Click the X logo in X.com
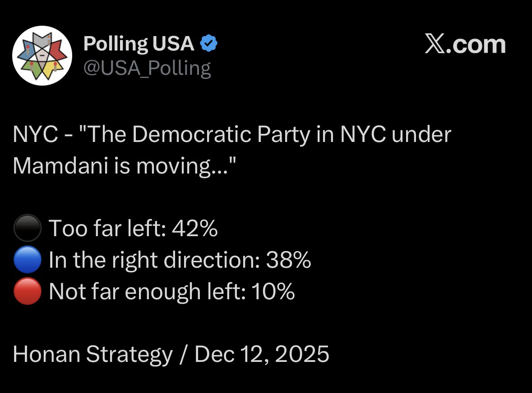Screen dimensions: 532x393 tap(435, 44)
